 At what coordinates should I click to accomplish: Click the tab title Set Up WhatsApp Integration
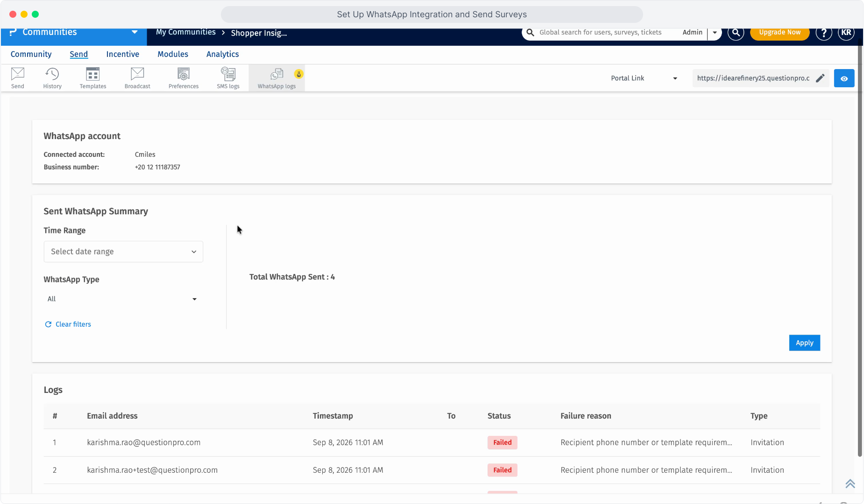[432, 14]
